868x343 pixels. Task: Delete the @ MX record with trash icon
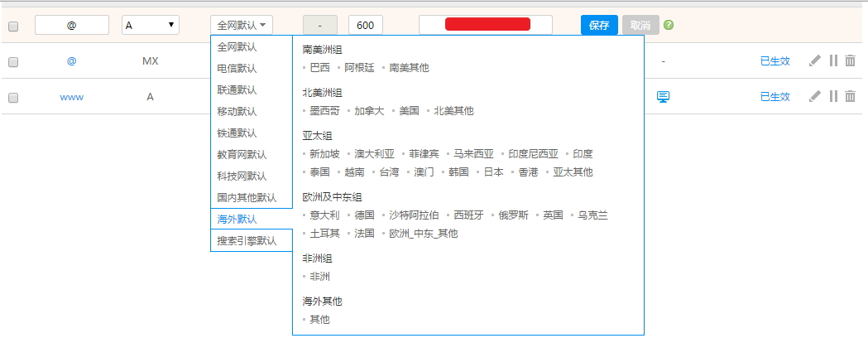click(850, 61)
